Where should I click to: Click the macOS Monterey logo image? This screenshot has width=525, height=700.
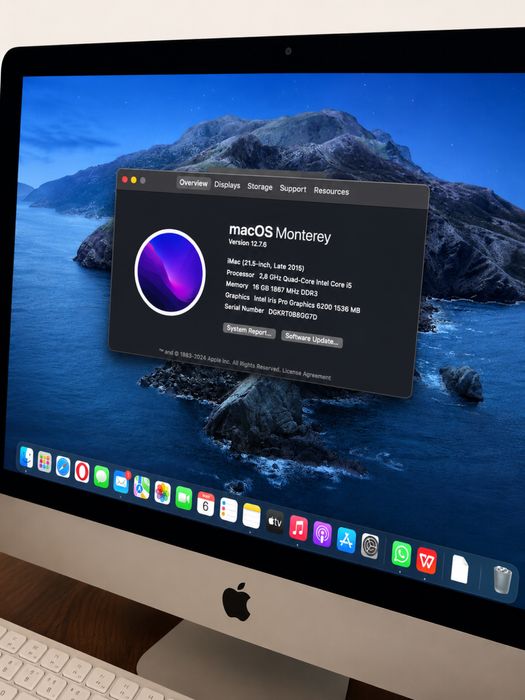(x=170, y=272)
